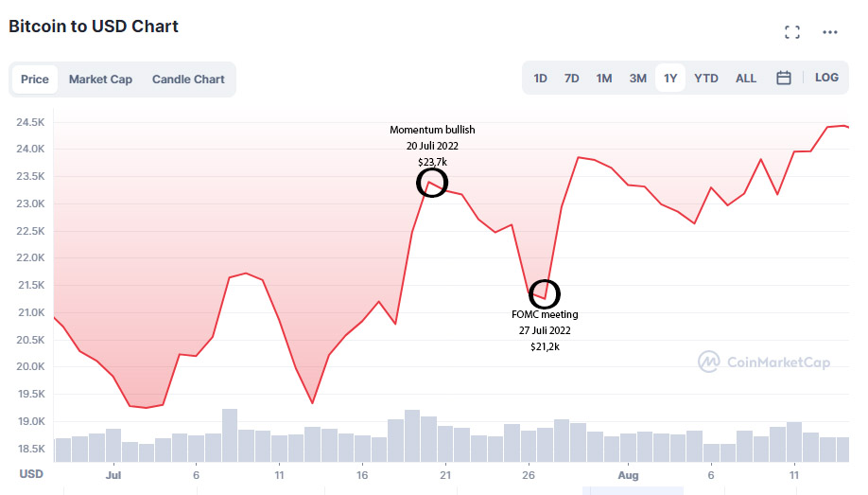Toggle the LOG scale button
This screenshot has height=495, width=868.
pyautogui.click(x=826, y=78)
